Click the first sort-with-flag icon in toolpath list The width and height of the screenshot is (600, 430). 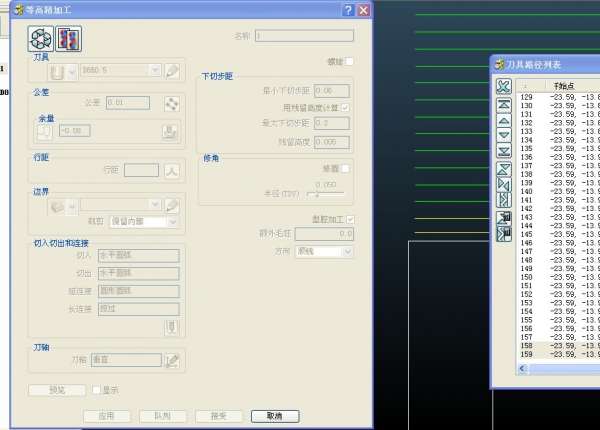504,218
